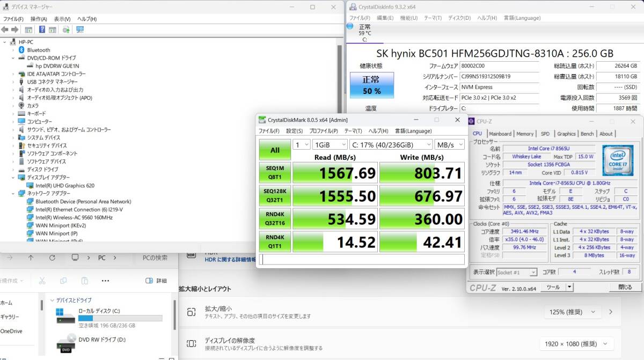Image resolution: width=644 pixels, height=360 pixels.
Task: Toggle the 詳細 details pane in File Explorer
Action: click(156, 281)
